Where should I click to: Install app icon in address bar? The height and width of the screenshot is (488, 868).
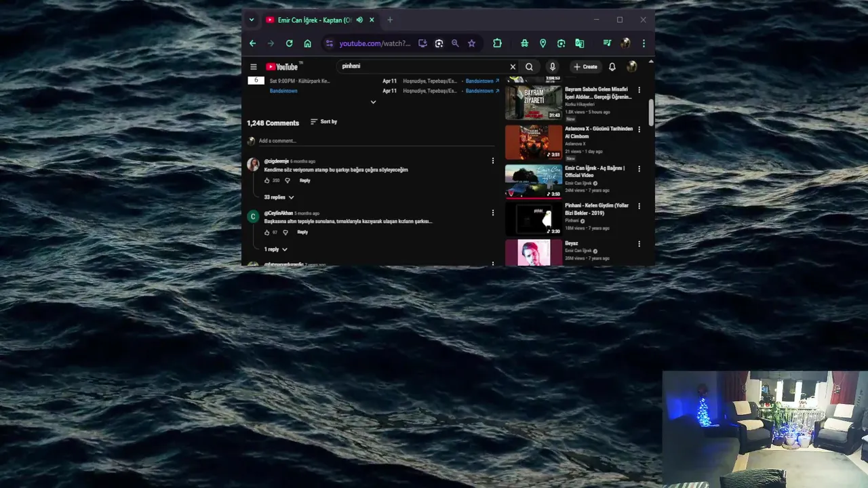(x=422, y=43)
